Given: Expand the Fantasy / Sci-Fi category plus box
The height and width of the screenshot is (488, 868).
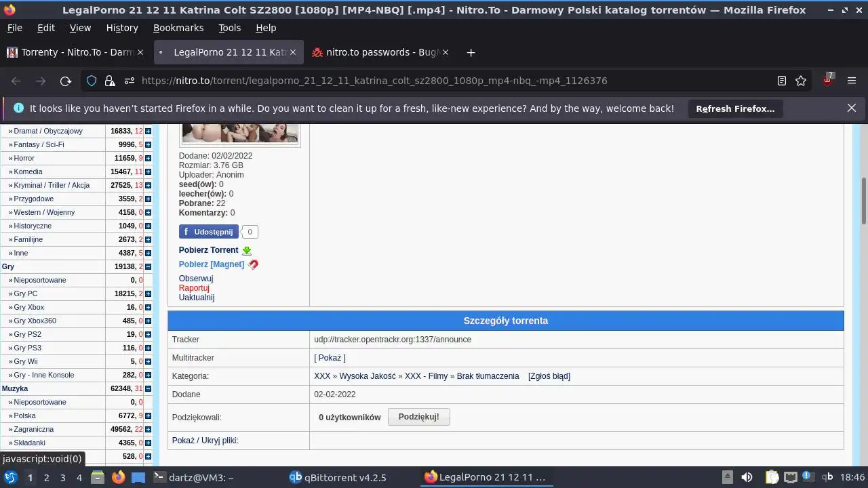Looking at the screenshot, I should [x=148, y=144].
